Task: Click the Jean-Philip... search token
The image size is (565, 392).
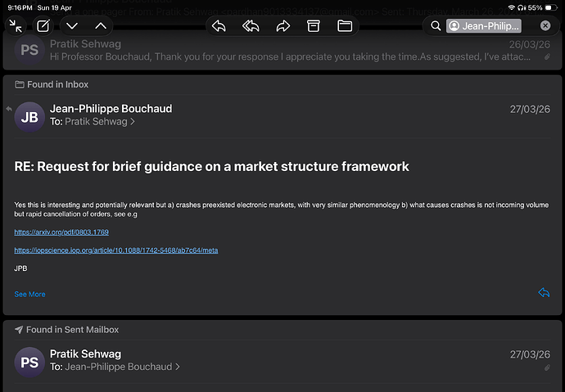Action: click(484, 26)
